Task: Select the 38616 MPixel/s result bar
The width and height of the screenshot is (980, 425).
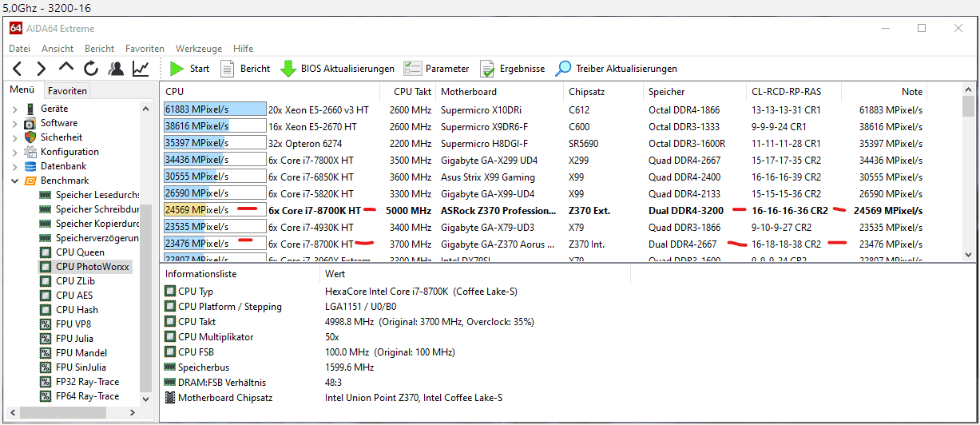Action: point(215,126)
